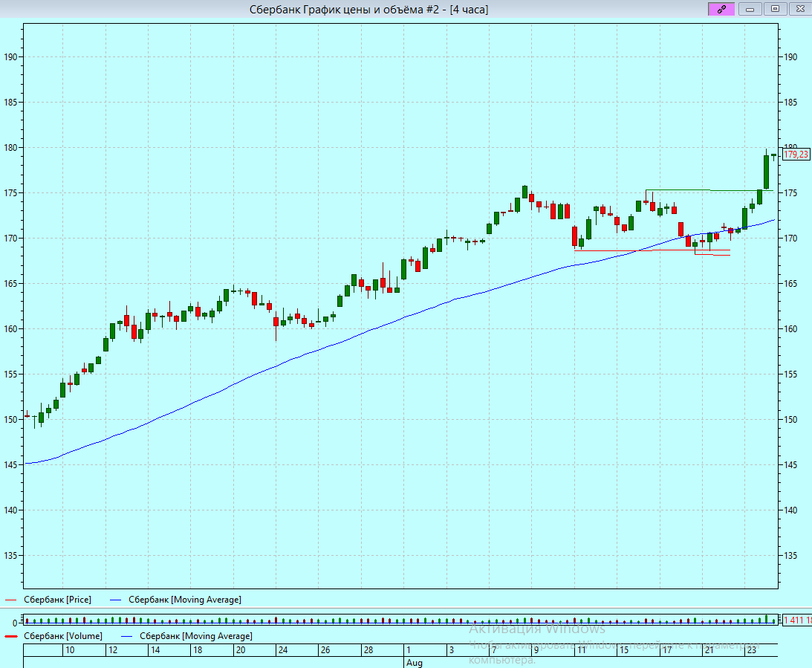Click the current price label 179,23

(796, 155)
